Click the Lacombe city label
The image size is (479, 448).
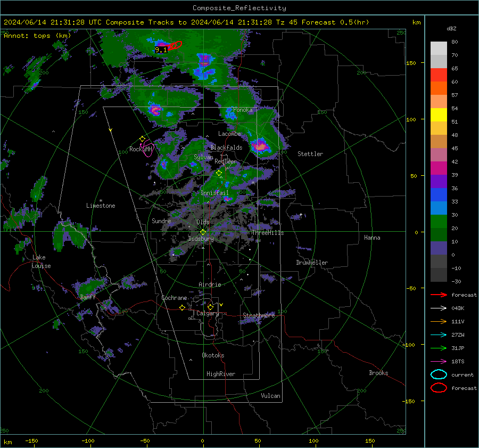pyautogui.click(x=229, y=134)
